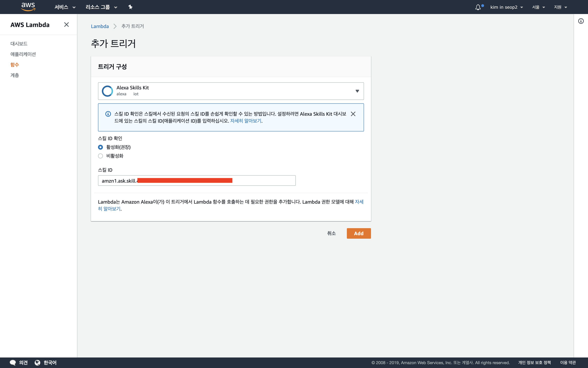
Task: Click the Lambda breadcrumb link
Action: pyautogui.click(x=100, y=26)
